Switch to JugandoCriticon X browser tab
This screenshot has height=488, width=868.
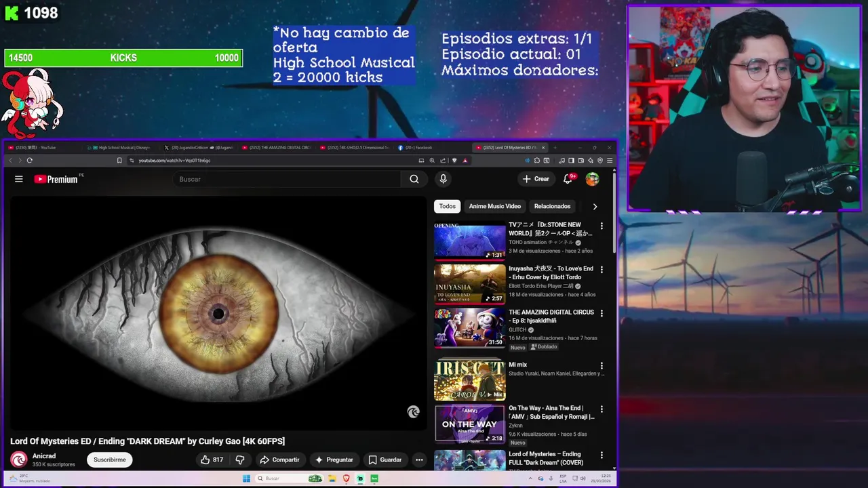[x=200, y=148]
